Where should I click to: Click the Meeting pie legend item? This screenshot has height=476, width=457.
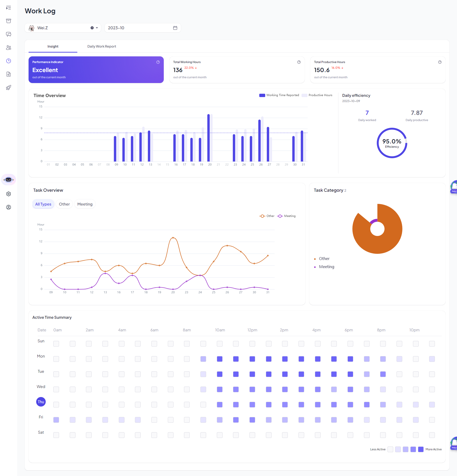(x=324, y=267)
